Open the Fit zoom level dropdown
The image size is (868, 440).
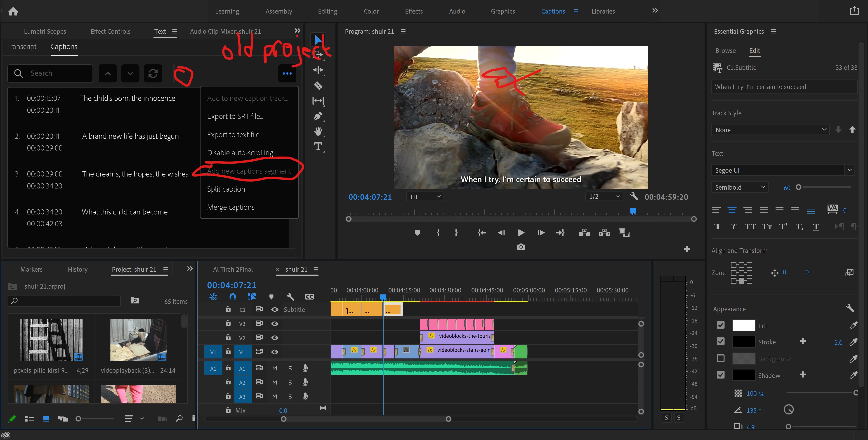425,197
